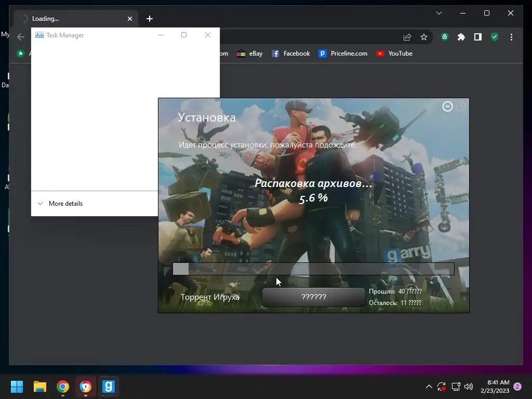
Task: Click the installer's archive unpacking progress bar
Action: 313,269
